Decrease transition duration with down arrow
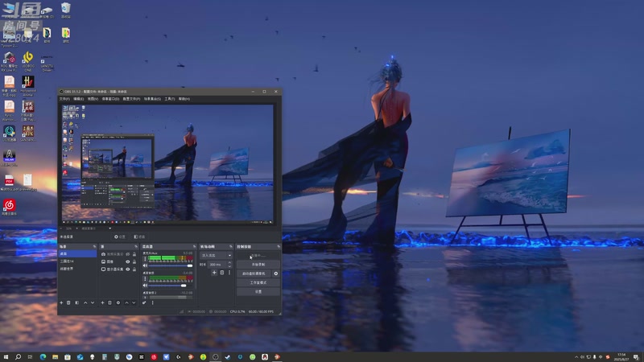The height and width of the screenshot is (362, 644). [x=229, y=266]
